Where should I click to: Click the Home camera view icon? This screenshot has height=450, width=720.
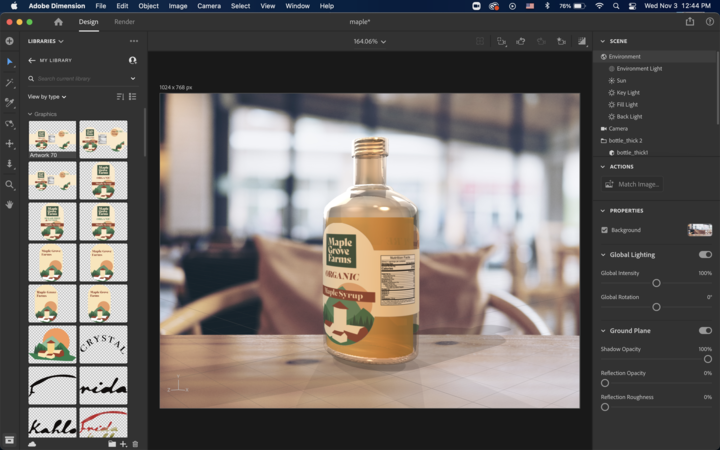561,41
